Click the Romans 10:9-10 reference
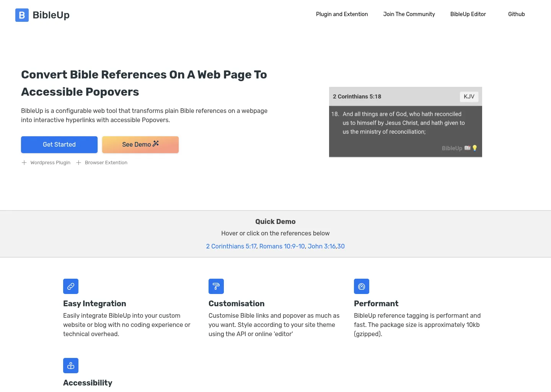 (282, 246)
